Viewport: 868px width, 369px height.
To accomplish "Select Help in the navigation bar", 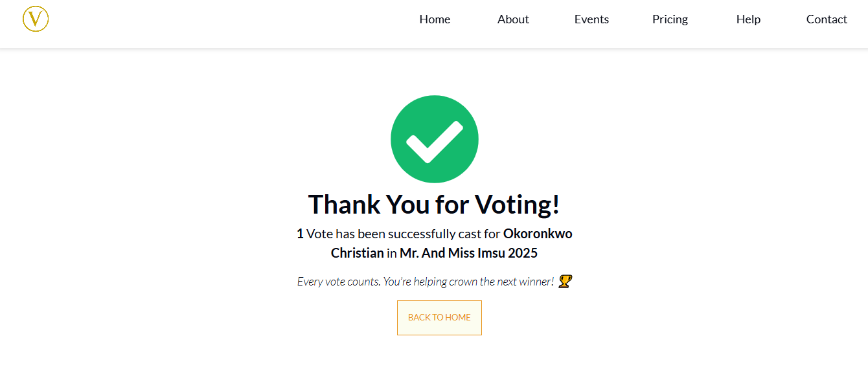I will pyautogui.click(x=748, y=19).
